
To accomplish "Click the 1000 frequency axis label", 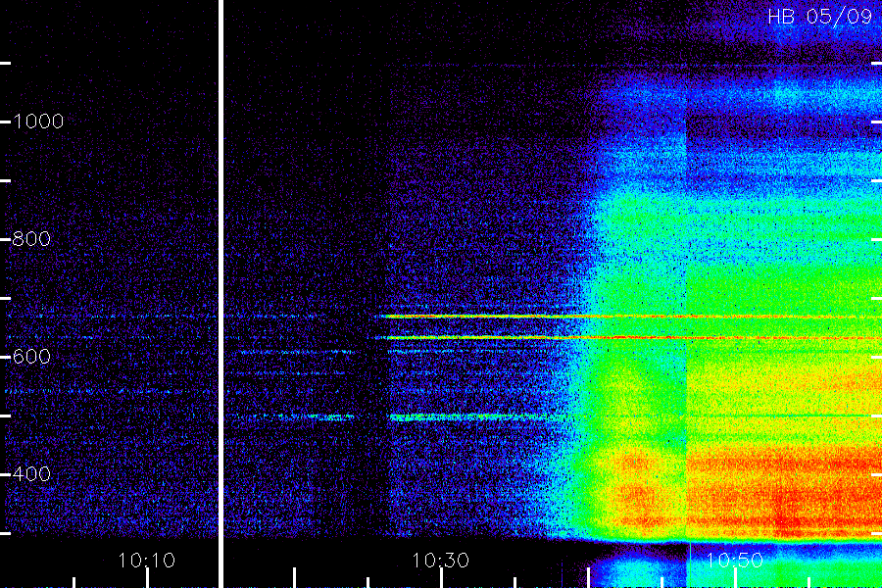I will coord(38,121).
